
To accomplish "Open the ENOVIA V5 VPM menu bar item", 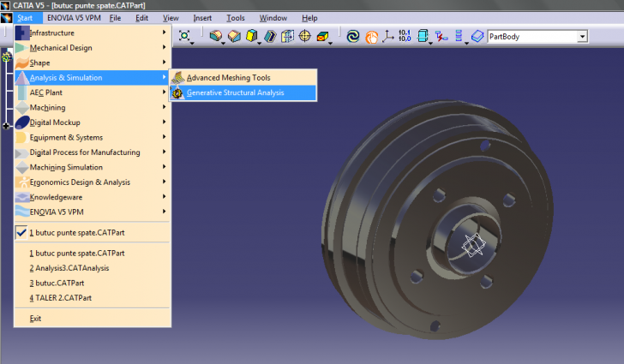I will click(74, 18).
